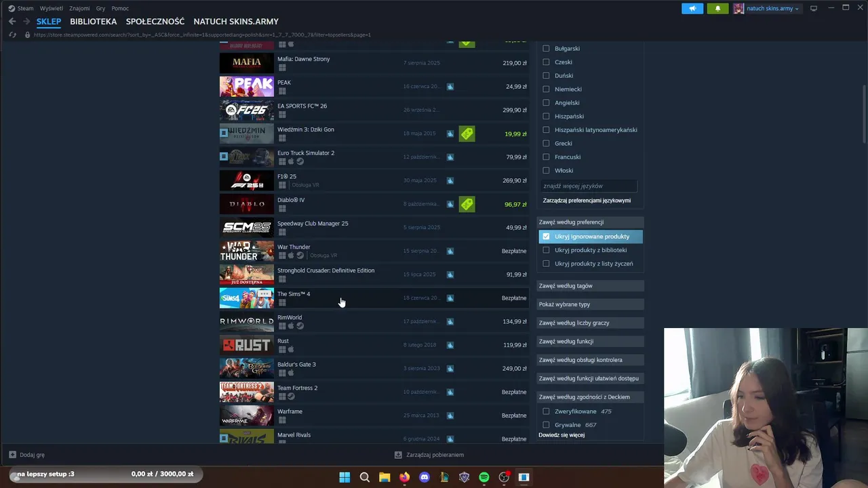The image size is (868, 488).
Task: Click Dowiedz się więcej link
Action: 561,435
